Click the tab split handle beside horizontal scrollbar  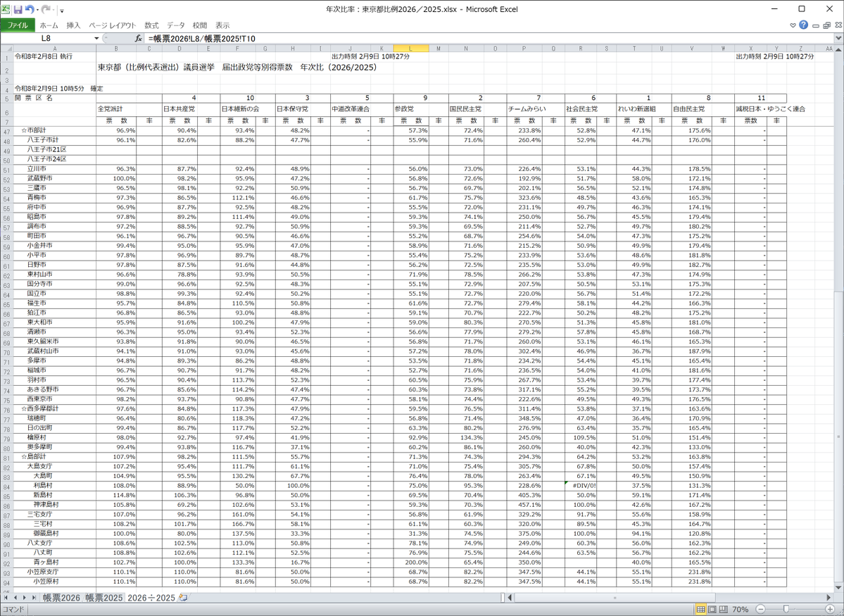tap(502, 598)
